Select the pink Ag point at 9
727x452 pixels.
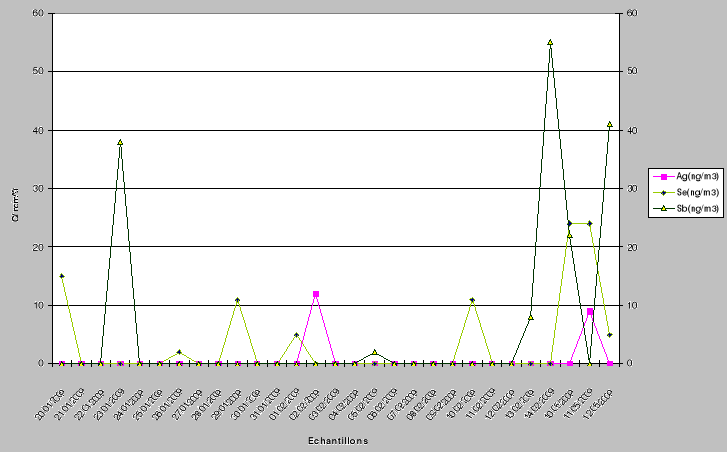590,312
